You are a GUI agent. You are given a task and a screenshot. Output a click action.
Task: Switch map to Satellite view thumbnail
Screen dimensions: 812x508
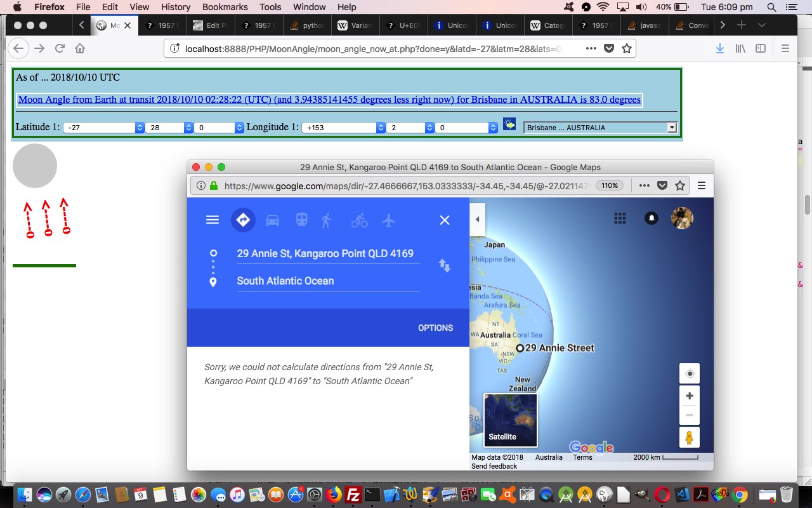(511, 420)
